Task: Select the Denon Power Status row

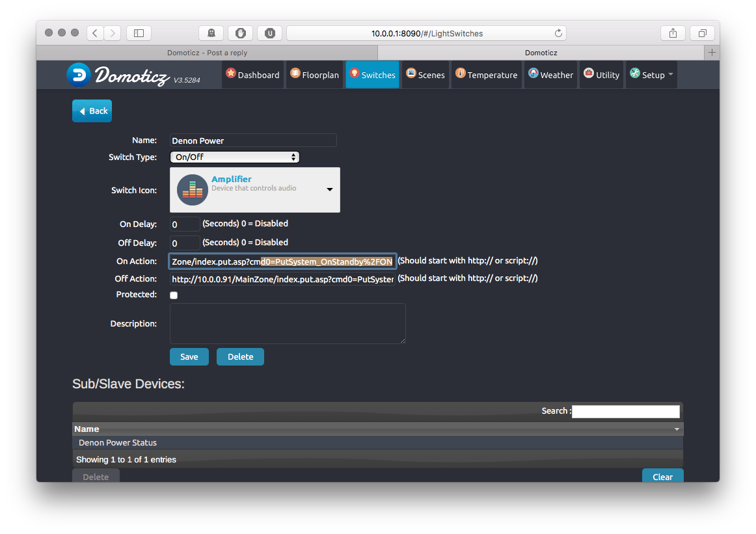Action: 378,442
